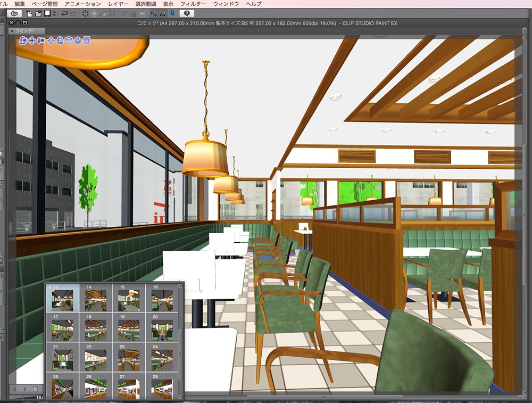
Task: Select camera preset thumbnail 19
Action: pos(129,327)
